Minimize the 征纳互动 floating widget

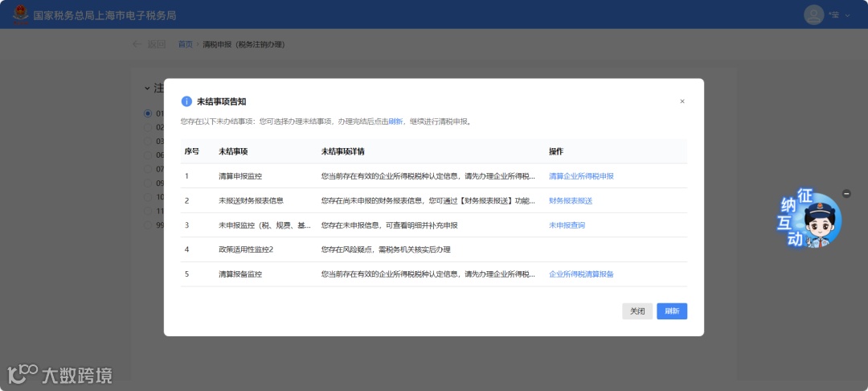845,193
